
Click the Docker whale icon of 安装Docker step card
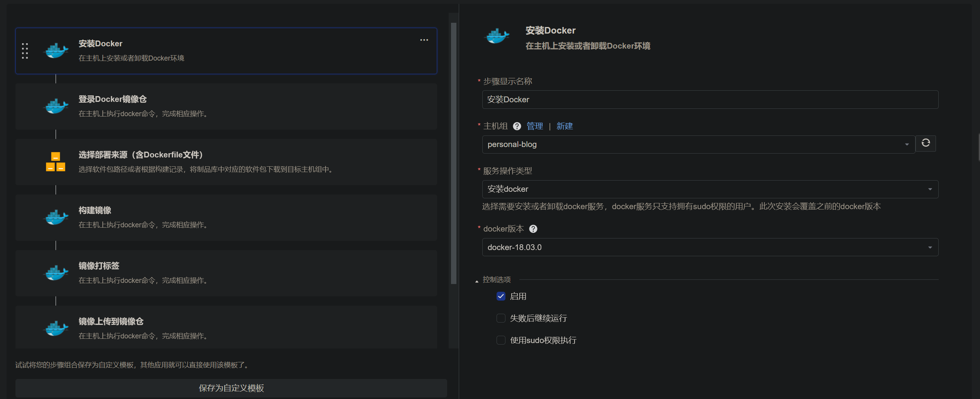(x=56, y=51)
